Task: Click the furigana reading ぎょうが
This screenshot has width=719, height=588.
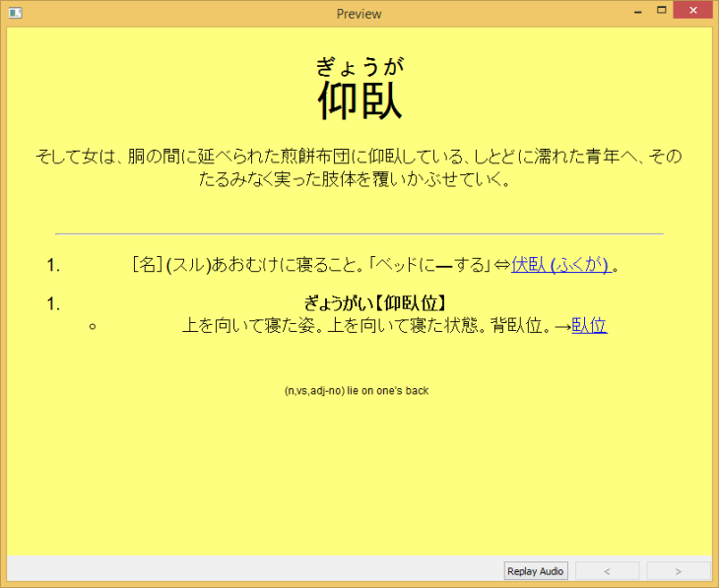Action: tap(359, 66)
